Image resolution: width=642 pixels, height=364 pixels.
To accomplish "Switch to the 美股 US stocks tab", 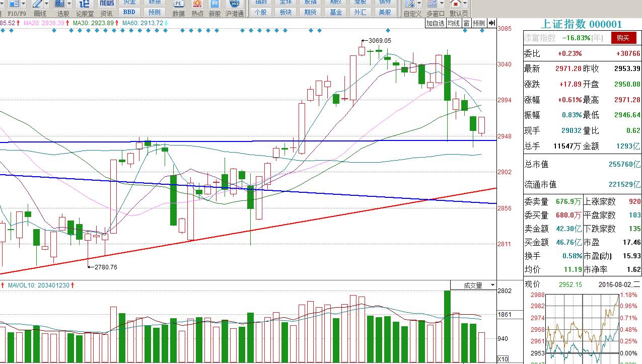I will pos(385,12).
